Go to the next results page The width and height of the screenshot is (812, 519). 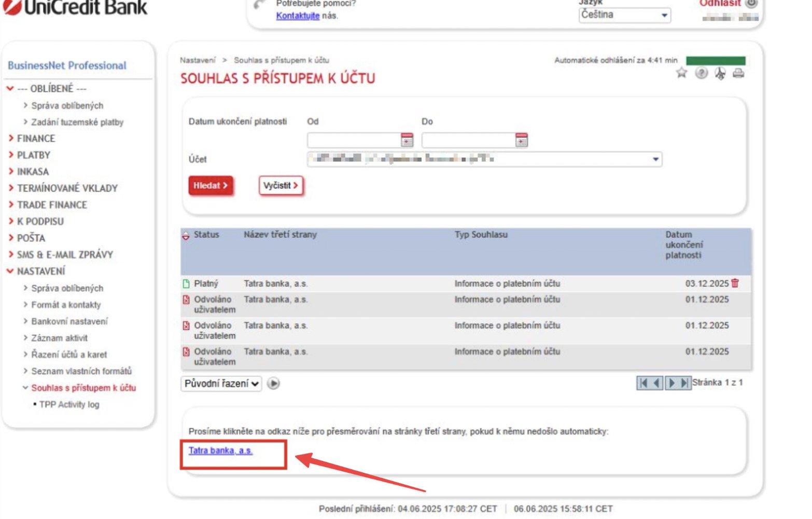click(671, 383)
